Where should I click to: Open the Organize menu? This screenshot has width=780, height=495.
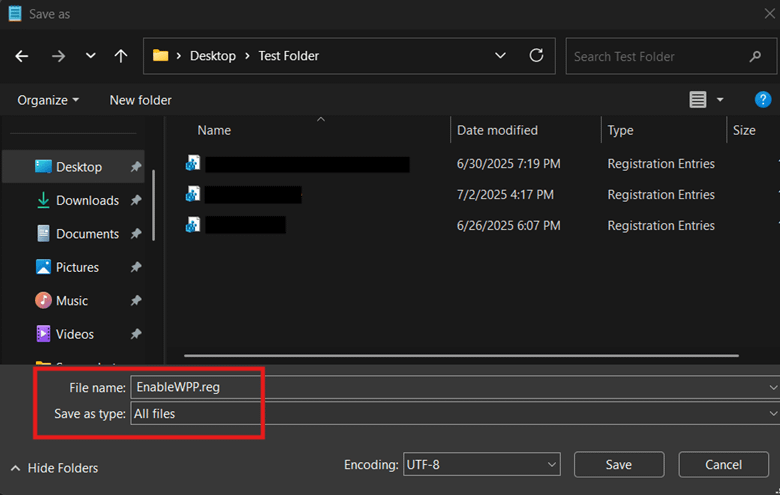click(x=48, y=100)
